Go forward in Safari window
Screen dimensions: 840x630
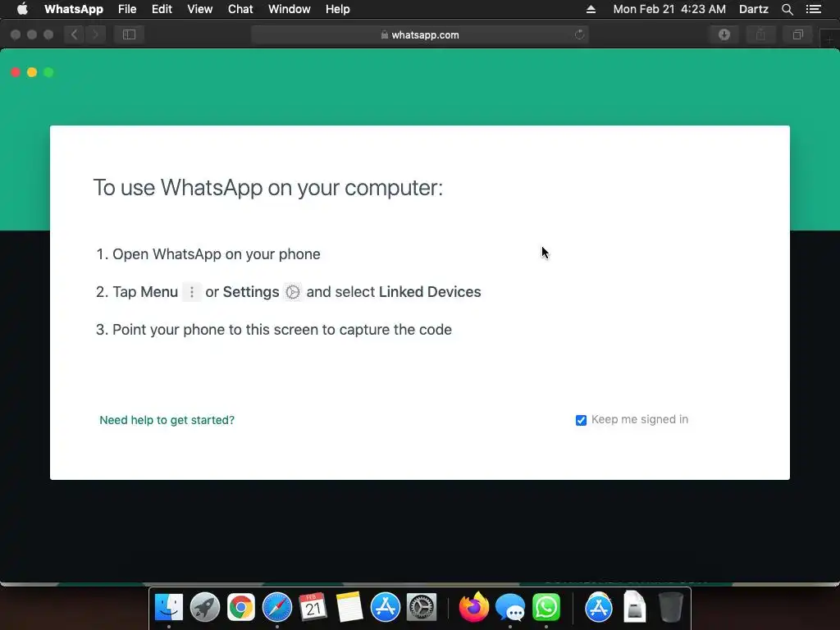click(95, 34)
